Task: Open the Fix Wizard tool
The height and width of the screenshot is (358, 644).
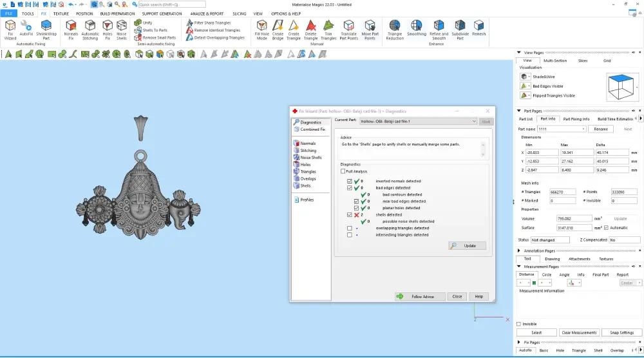Action: (x=10, y=30)
